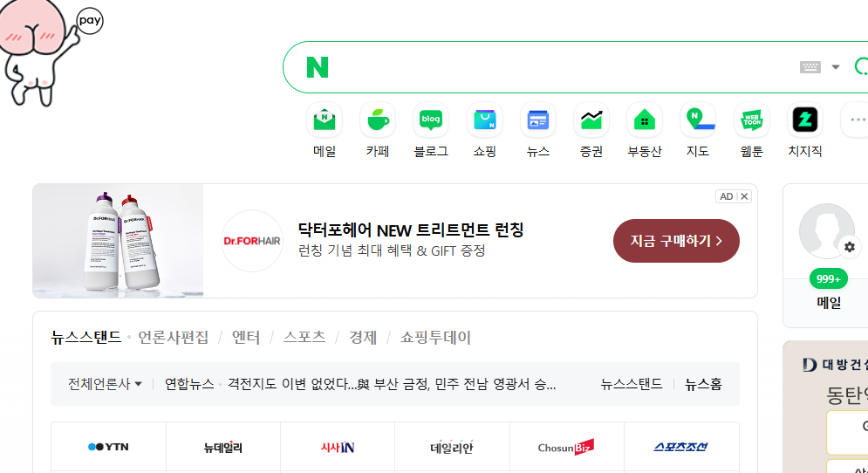Expand the 전체언론사 dropdown
Viewport: 868px width, 473px height.
tap(105, 384)
